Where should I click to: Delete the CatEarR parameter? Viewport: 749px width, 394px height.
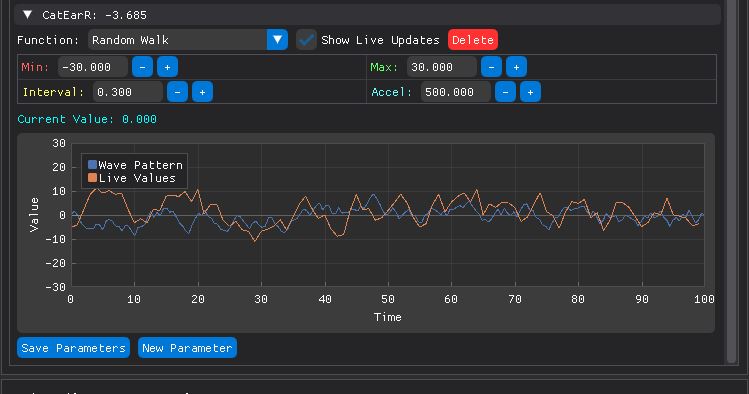tap(473, 40)
